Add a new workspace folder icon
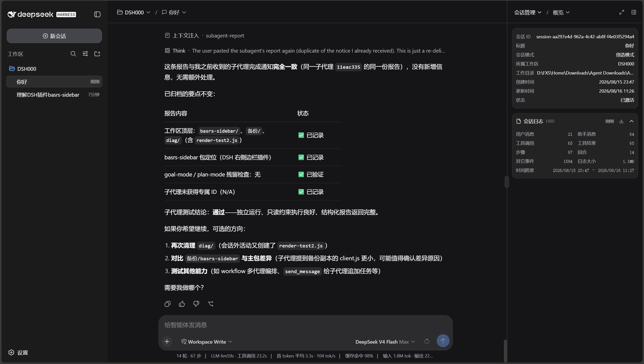This screenshot has width=644, height=364. pos(97,54)
